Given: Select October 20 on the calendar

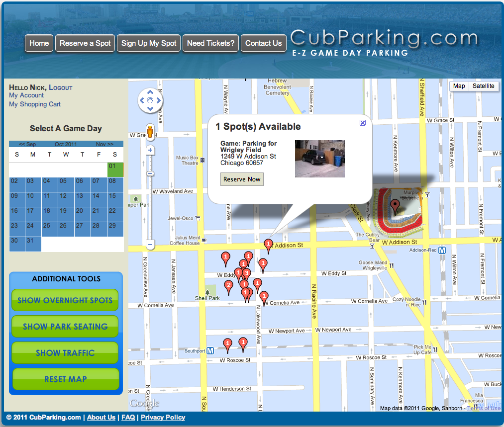Looking at the screenshot, I should pos(83,214).
